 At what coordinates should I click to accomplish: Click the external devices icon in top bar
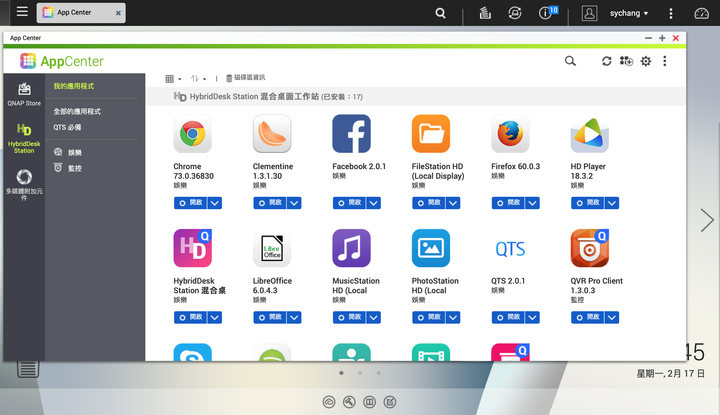coord(515,13)
